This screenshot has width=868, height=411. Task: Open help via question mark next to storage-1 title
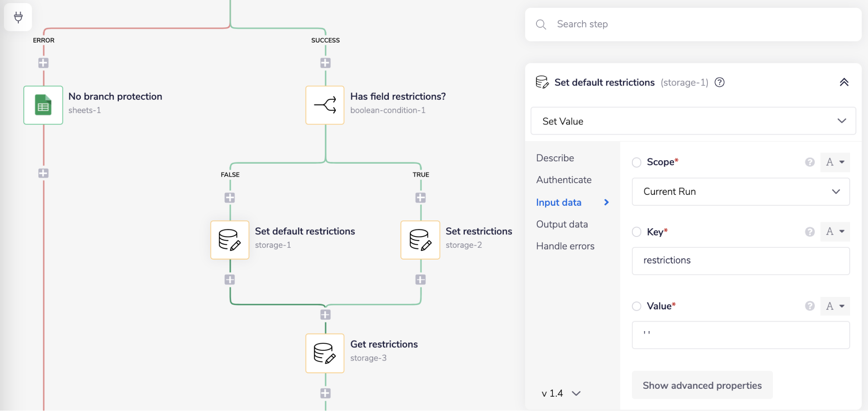coord(719,82)
